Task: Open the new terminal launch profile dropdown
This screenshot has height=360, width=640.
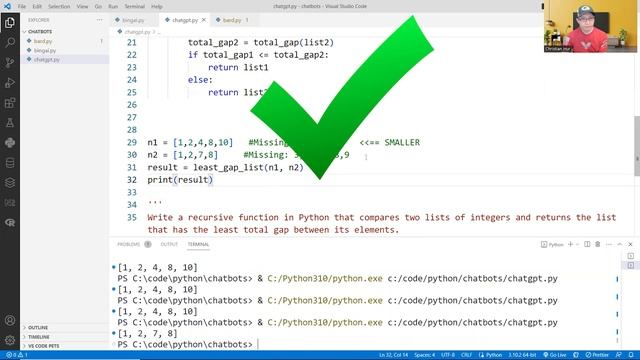Action: [x=578, y=244]
